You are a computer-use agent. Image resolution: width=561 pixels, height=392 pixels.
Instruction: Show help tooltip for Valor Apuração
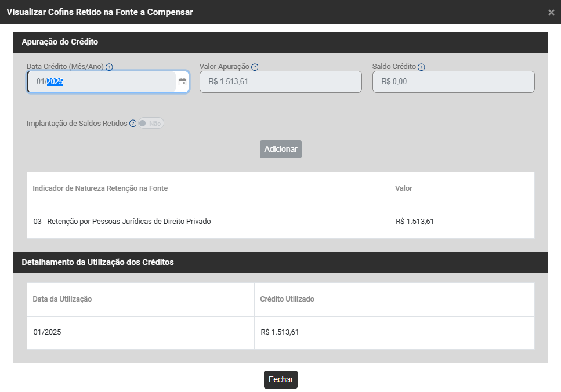(255, 67)
